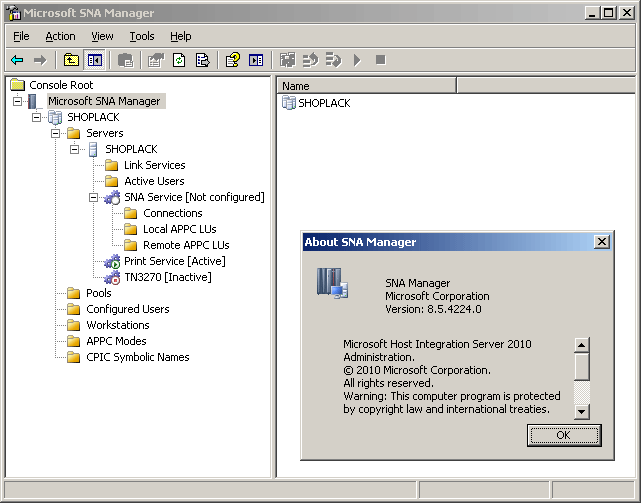The height and width of the screenshot is (503, 641).
Task: Select Print Service [Active] label
Action: [175, 261]
